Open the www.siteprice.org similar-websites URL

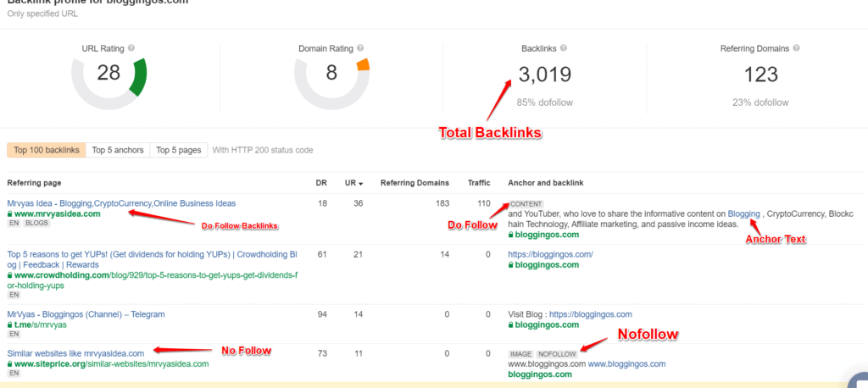coord(111,364)
